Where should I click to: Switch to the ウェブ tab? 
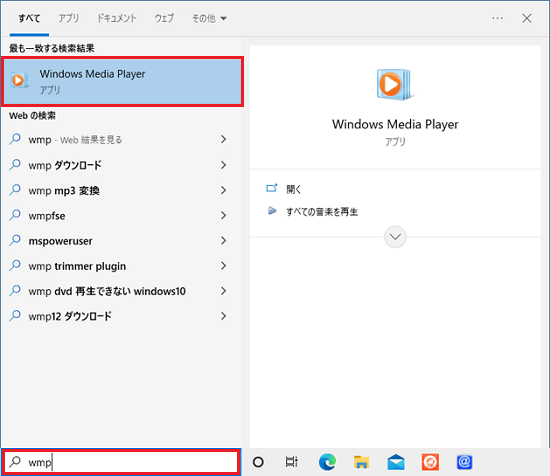(164, 18)
